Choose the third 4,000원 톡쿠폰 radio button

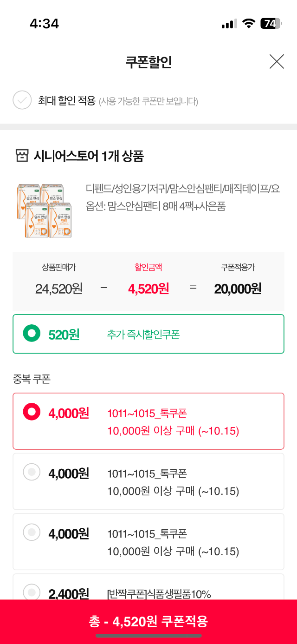point(32,532)
